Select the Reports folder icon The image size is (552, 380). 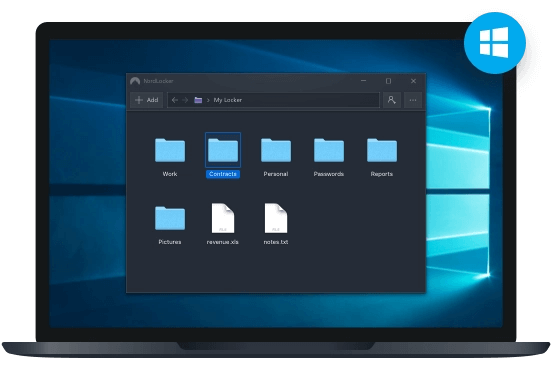coord(382,150)
